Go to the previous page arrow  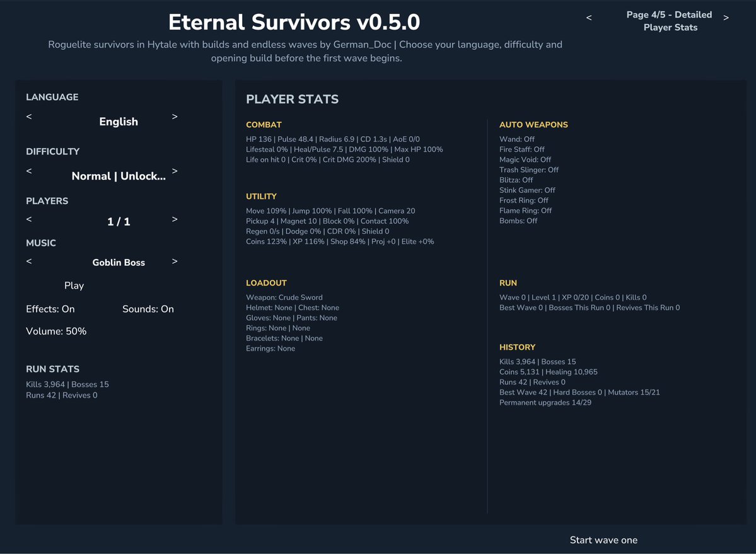pyautogui.click(x=589, y=18)
